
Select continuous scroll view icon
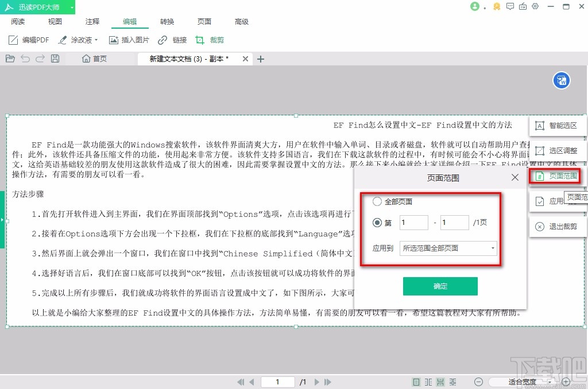[440, 382]
